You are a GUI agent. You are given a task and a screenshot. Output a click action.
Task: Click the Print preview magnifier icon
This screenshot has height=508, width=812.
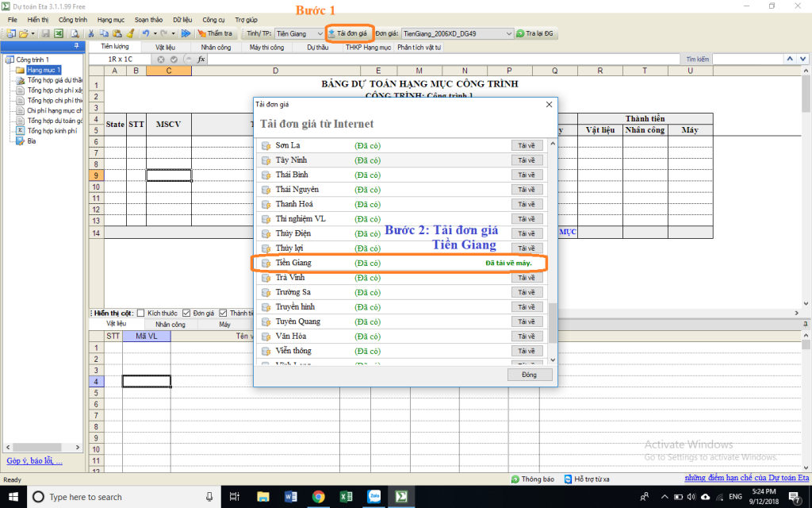pyautogui.click(x=75, y=33)
